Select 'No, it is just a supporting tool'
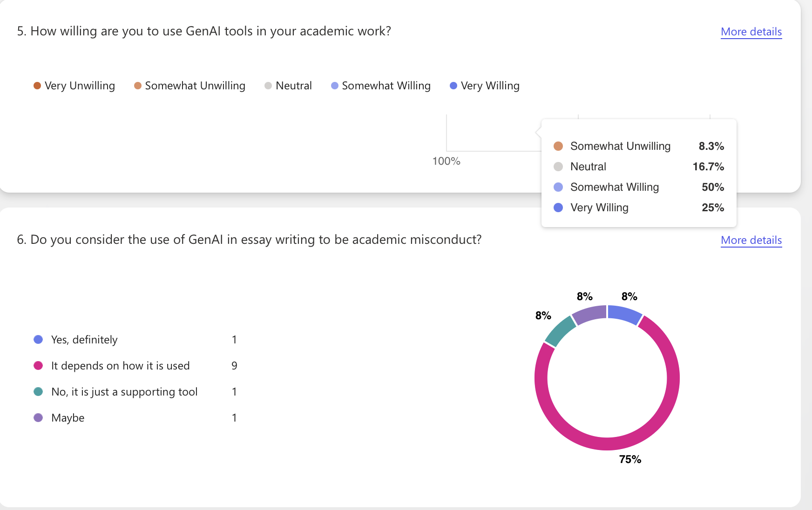Image resolution: width=812 pixels, height=510 pixels. coord(124,392)
